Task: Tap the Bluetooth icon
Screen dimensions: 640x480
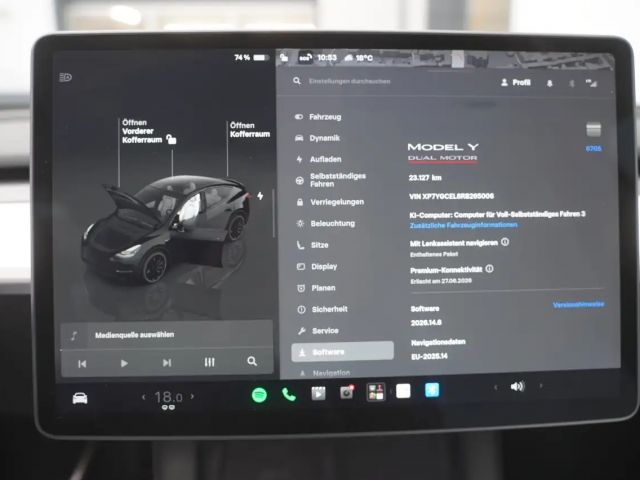Action: click(571, 84)
